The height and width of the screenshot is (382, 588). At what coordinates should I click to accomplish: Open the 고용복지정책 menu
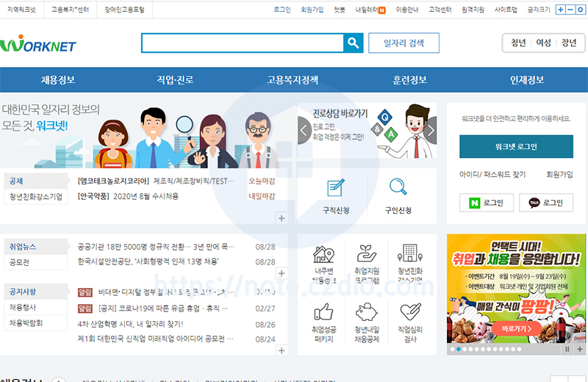click(x=293, y=80)
